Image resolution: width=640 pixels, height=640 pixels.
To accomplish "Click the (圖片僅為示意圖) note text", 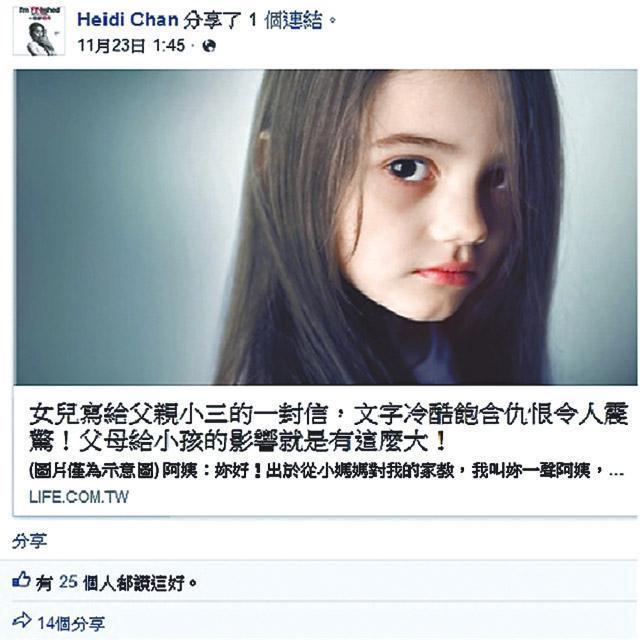I will pyautogui.click(x=94, y=471).
